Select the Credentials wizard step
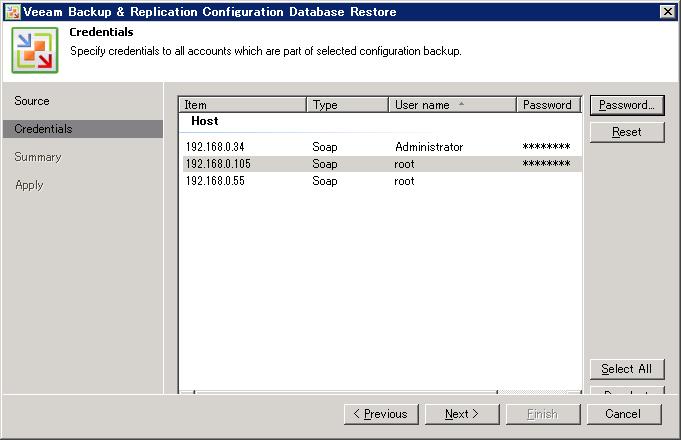This screenshot has height=440, width=681. pos(83,129)
